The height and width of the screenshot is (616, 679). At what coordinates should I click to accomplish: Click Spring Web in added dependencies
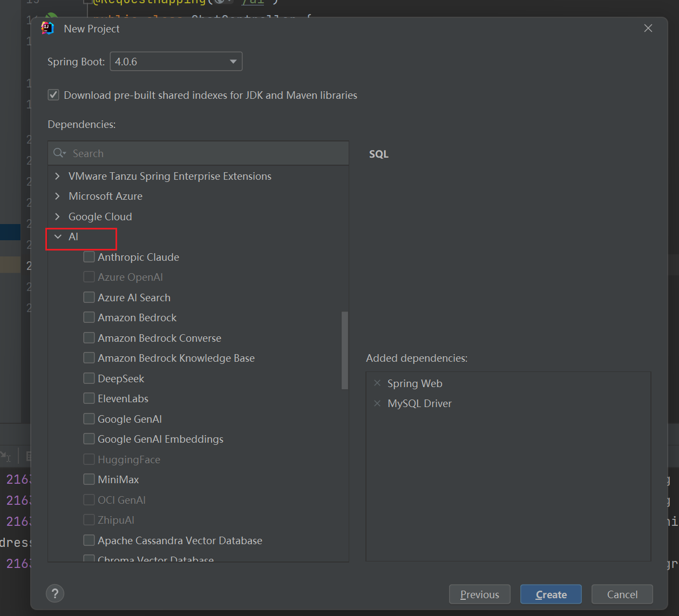(415, 383)
